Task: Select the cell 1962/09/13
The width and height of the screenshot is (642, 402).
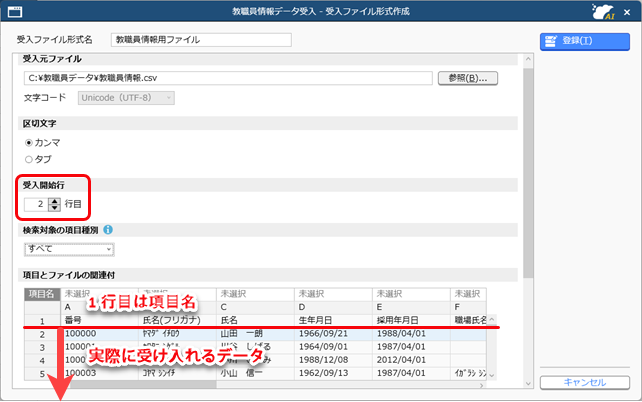Action: point(333,373)
